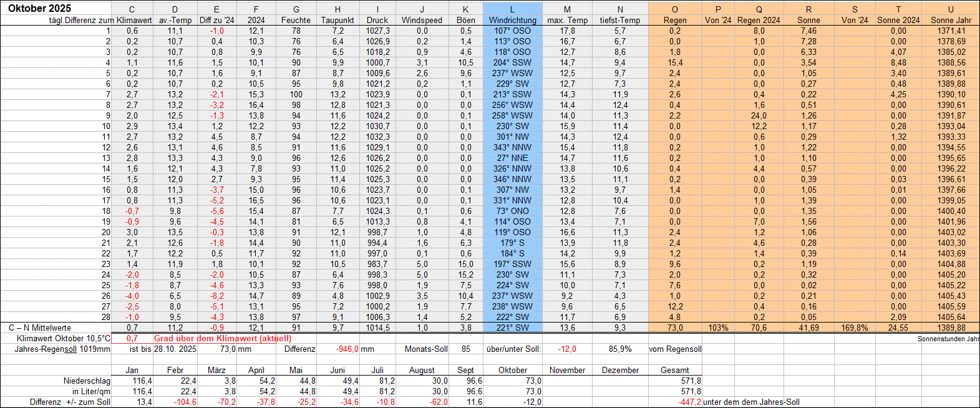Click the Sonnenstunden Jahr label
980x408 pixels.
coord(948,339)
